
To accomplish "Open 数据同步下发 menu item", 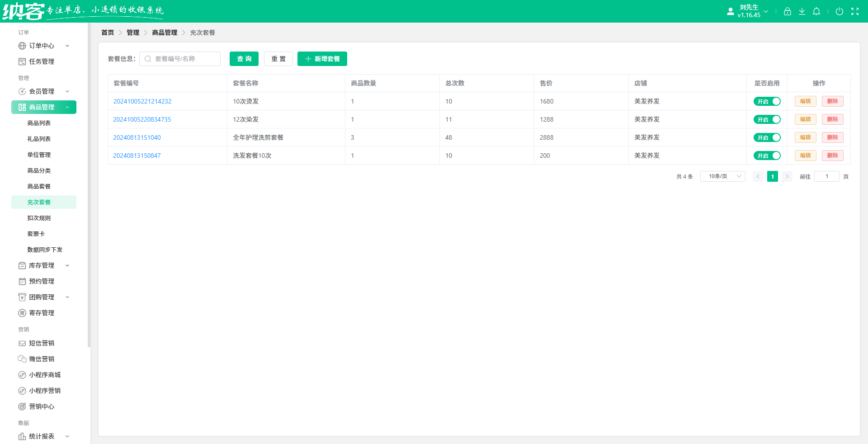I will coord(44,250).
